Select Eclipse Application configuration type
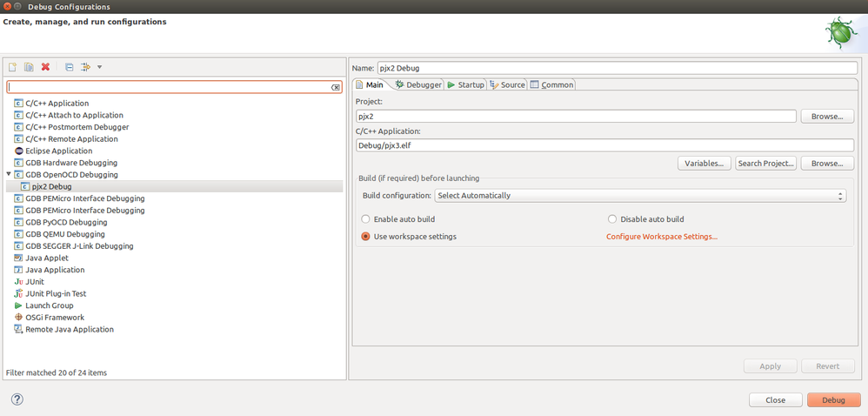Image resolution: width=868 pixels, height=416 pixels. (58, 151)
